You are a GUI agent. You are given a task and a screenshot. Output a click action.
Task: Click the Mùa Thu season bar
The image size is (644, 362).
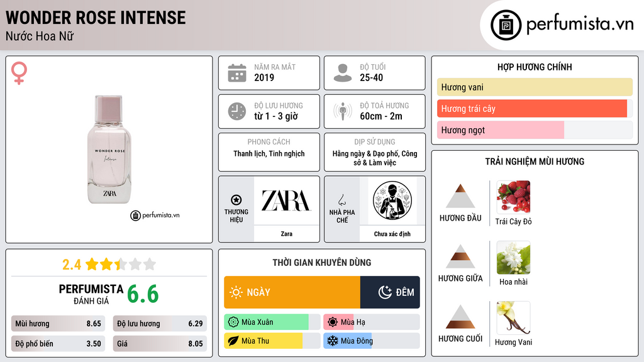[272, 341]
